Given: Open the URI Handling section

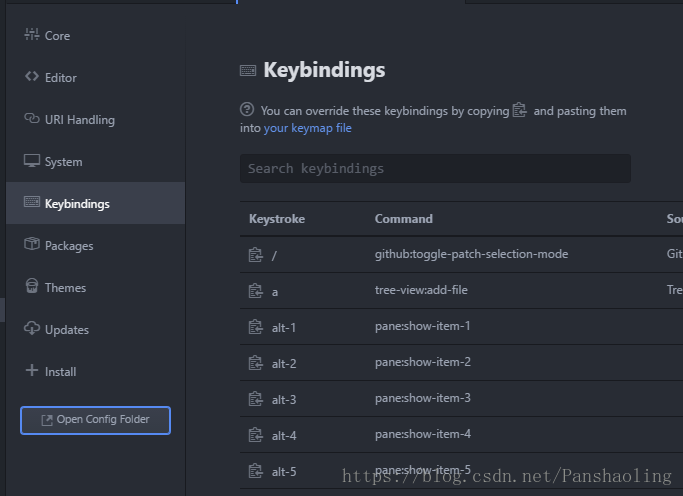Looking at the screenshot, I should [x=79, y=120].
